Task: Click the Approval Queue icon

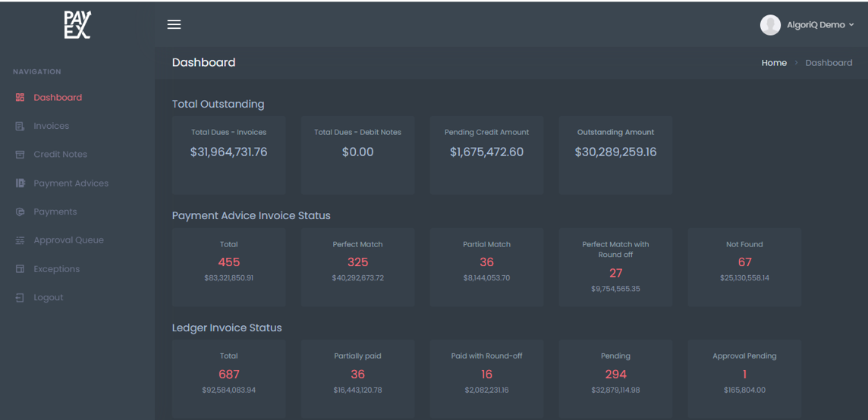Action: click(20, 240)
